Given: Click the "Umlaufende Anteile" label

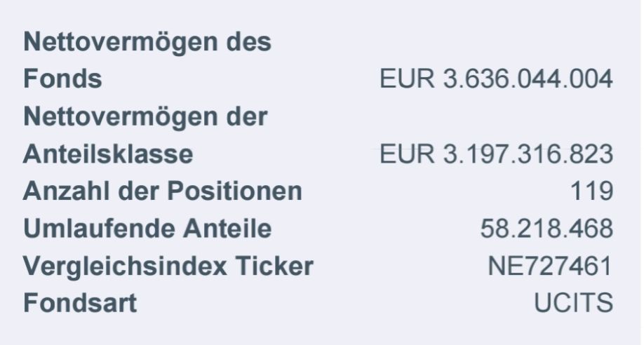Looking at the screenshot, I should [x=147, y=229].
